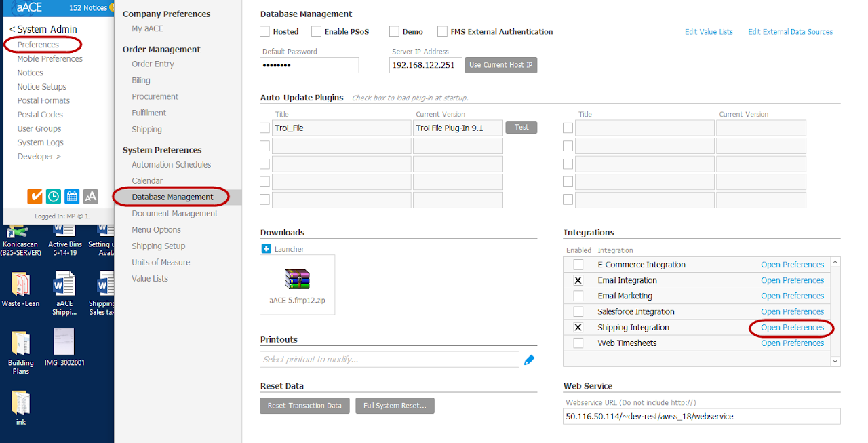Open Postal Formats menu item
The width and height of the screenshot is (868, 443).
pyautogui.click(x=43, y=100)
